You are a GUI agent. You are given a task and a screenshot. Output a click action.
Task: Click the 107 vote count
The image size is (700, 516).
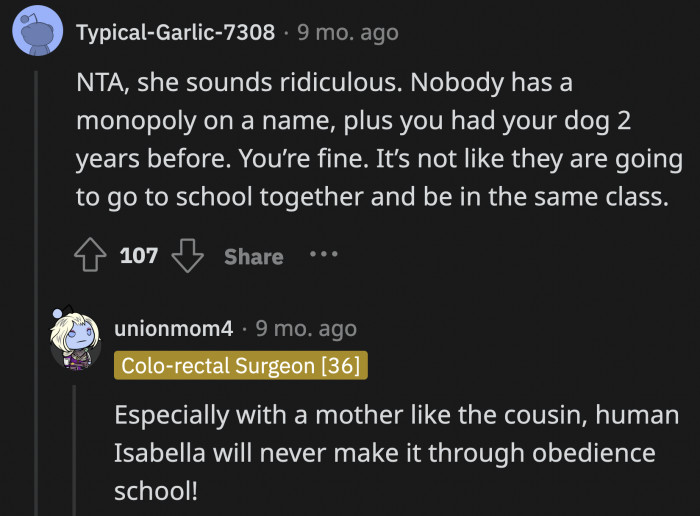click(139, 256)
